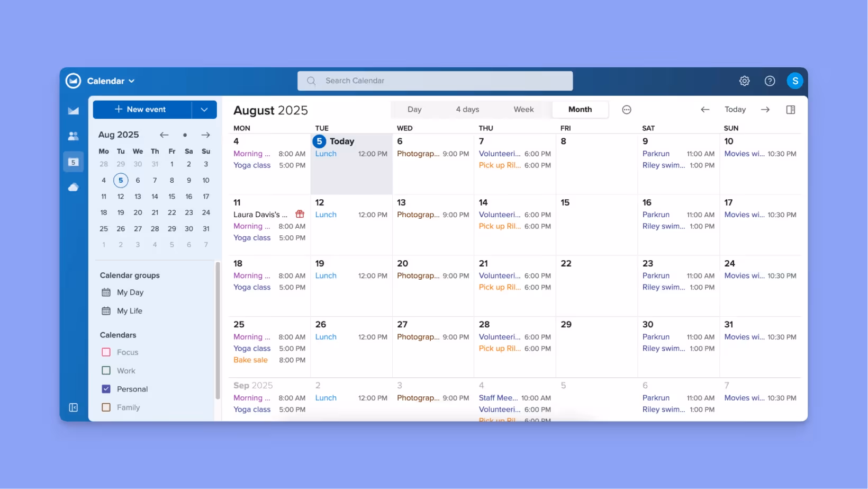Toggle the agenda side panel icon
This screenshot has width=868, height=489.
[x=791, y=109]
